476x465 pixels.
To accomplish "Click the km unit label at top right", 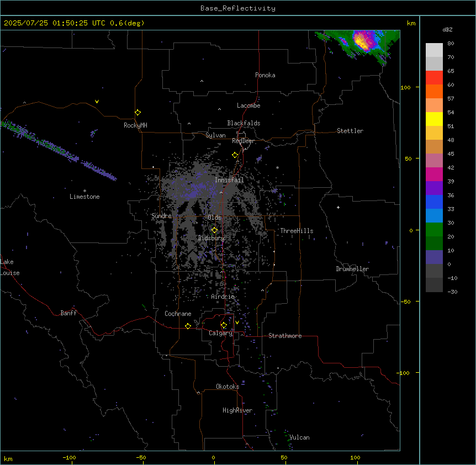I will point(411,23).
